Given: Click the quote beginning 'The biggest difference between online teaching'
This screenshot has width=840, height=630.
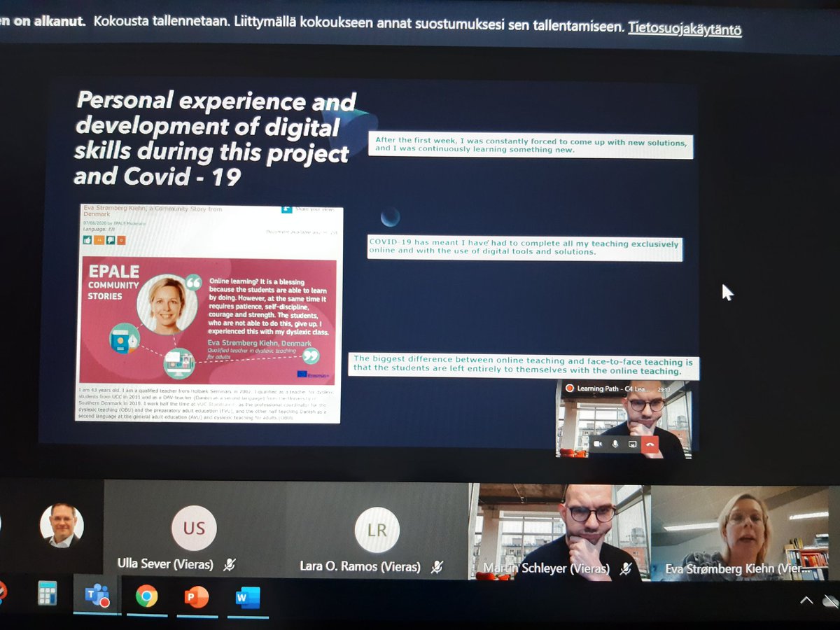Looking at the screenshot, I should 523,366.
